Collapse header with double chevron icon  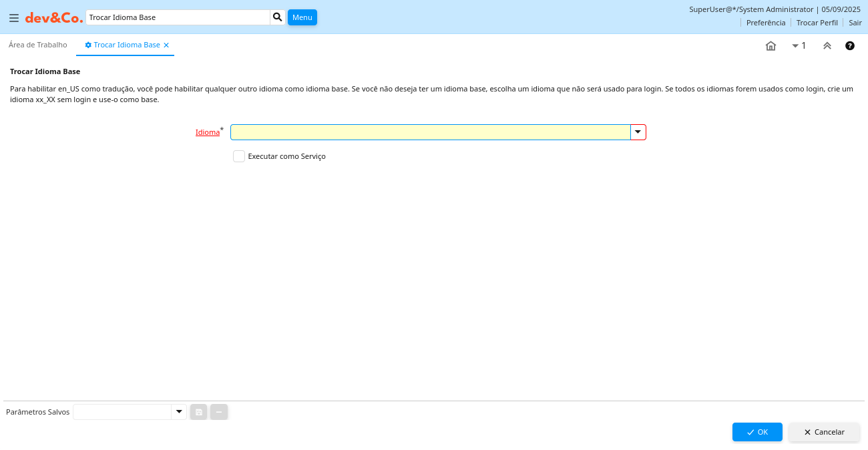coord(827,46)
